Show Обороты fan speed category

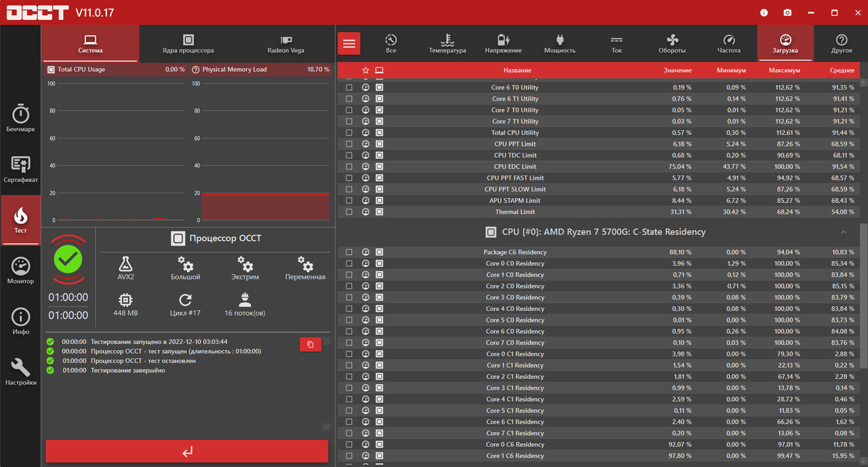672,43
